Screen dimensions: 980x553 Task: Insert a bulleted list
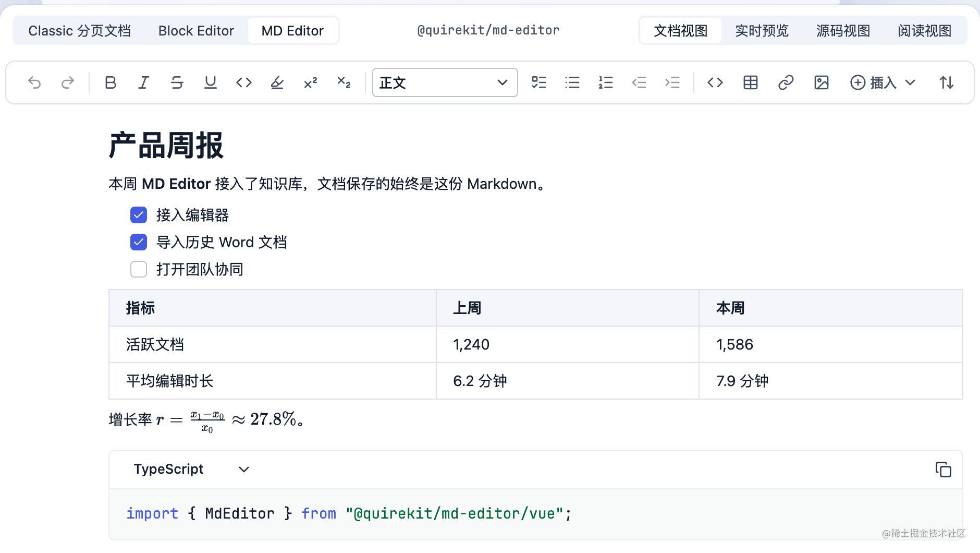[x=572, y=82]
